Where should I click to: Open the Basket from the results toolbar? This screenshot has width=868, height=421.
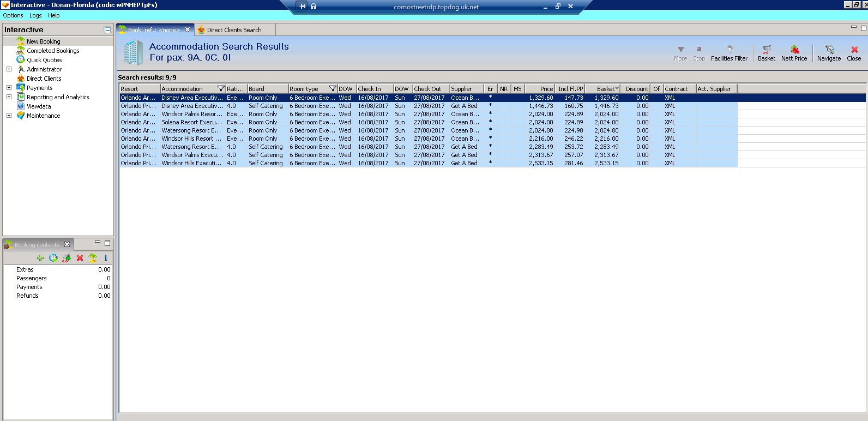(x=766, y=53)
